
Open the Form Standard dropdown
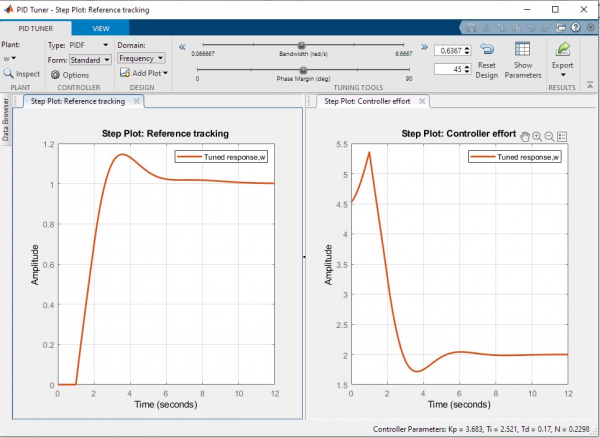(x=90, y=60)
